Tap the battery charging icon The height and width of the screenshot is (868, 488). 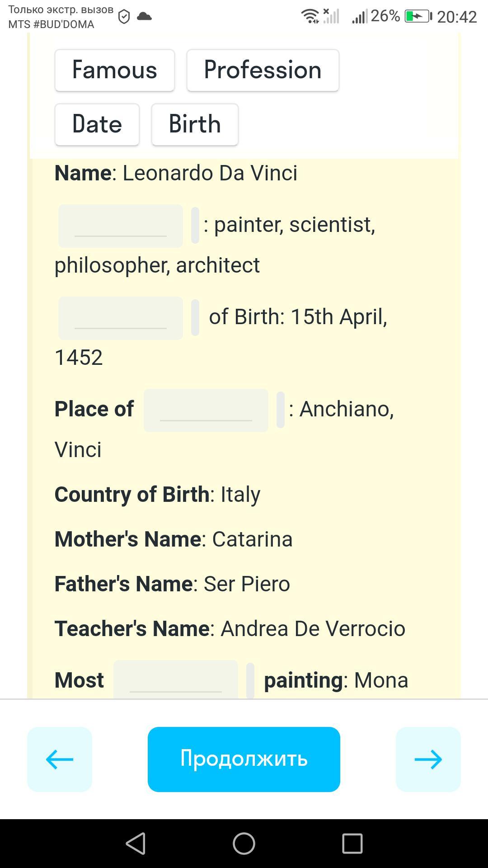point(418,17)
